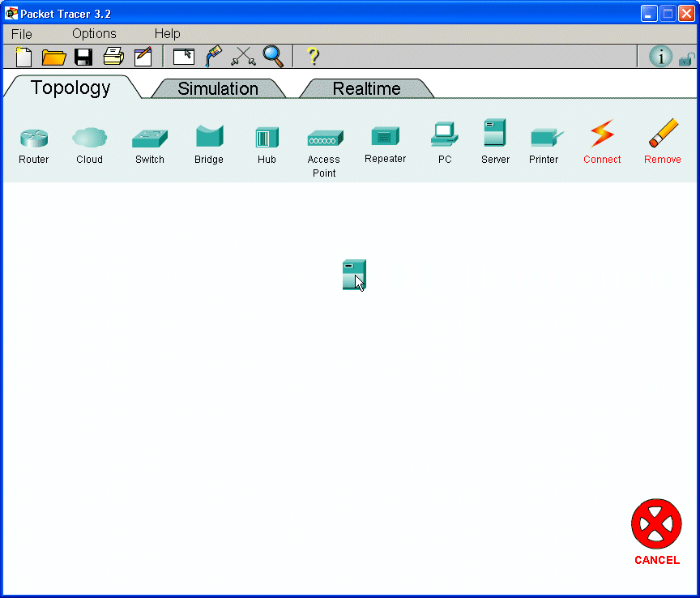This screenshot has width=700, height=598.
Task: Click the notepad with pencil icon
Action: [143, 57]
